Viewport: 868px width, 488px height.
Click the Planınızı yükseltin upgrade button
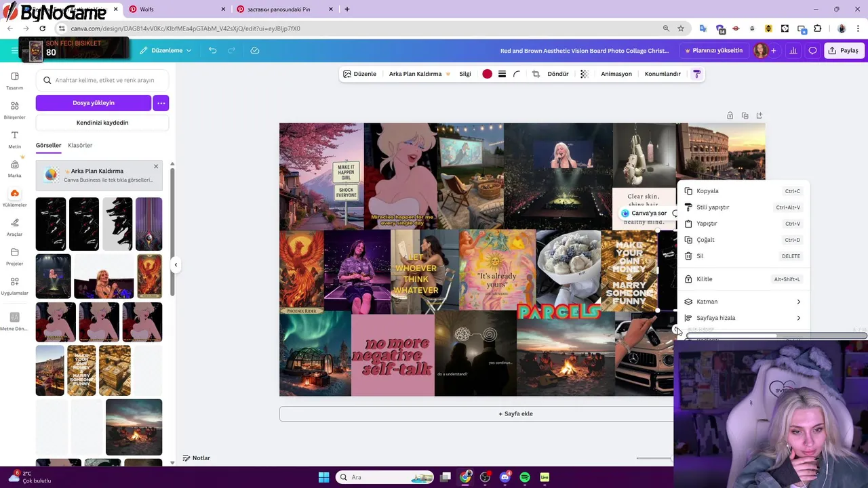[713, 50]
